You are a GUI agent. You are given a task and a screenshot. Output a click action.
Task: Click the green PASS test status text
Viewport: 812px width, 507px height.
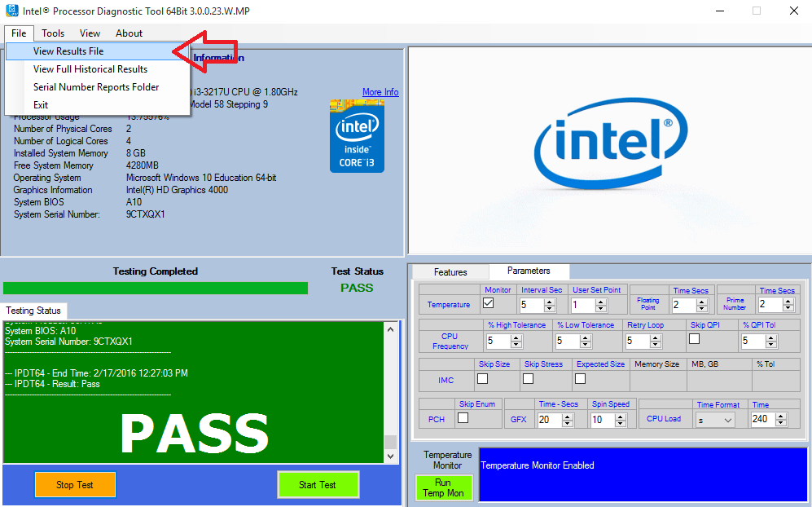pyautogui.click(x=357, y=289)
